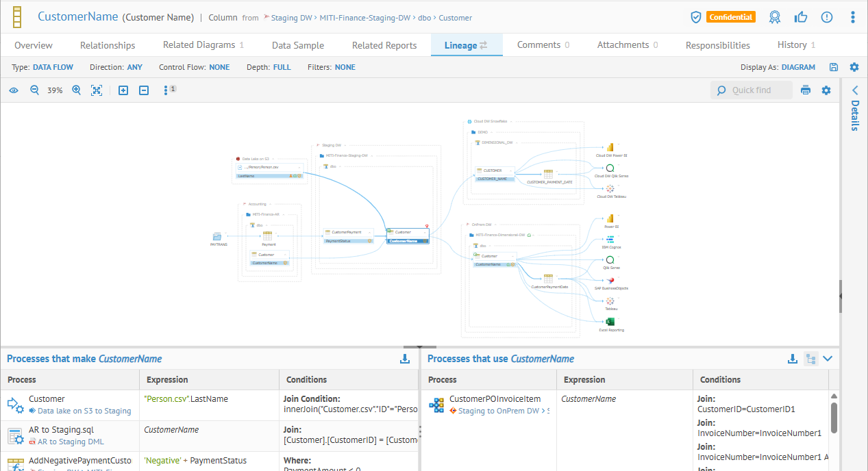
Task: Toggle tree view in 'Processes that use' panel
Action: (x=810, y=359)
